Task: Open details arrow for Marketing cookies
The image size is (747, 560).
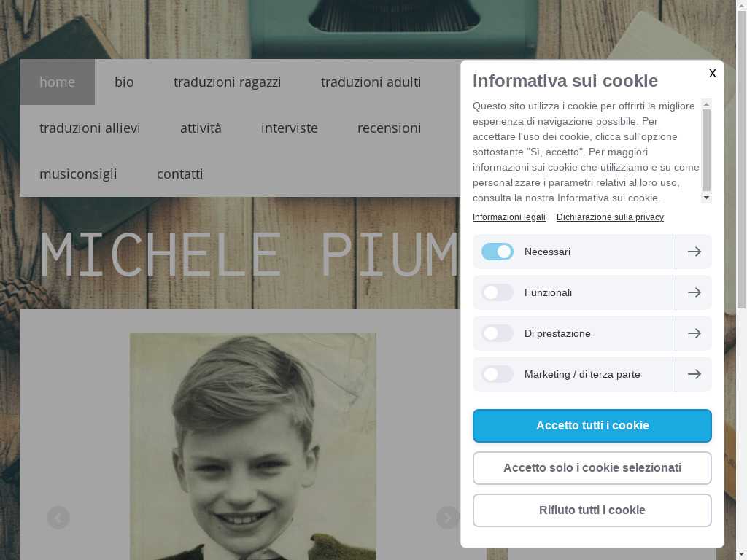Action: click(x=694, y=374)
